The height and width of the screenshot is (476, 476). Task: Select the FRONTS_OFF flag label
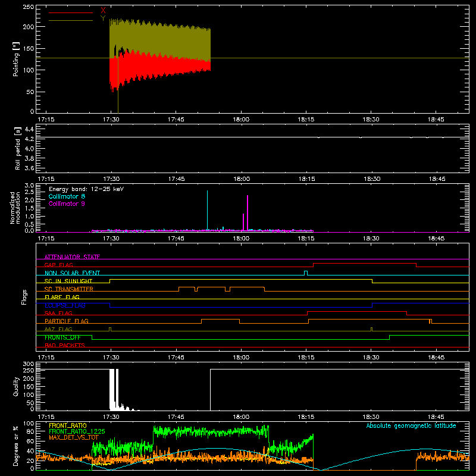62,337
